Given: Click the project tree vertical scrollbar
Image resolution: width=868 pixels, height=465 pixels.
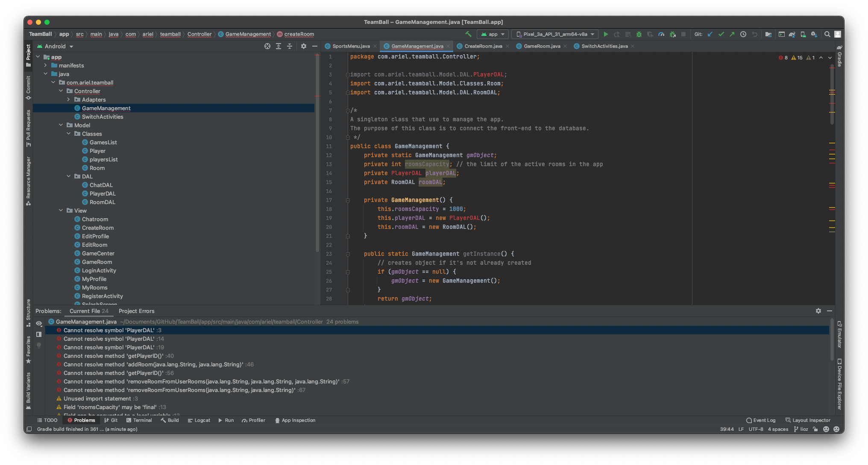Looking at the screenshot, I should tap(317, 154).
